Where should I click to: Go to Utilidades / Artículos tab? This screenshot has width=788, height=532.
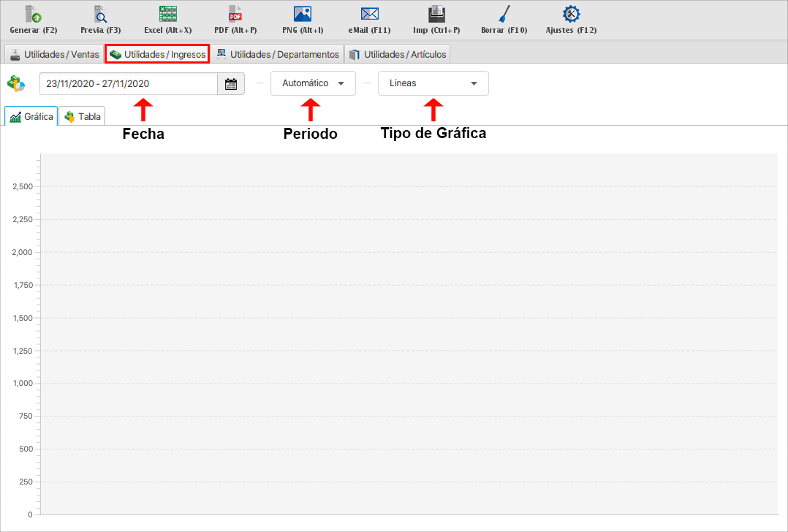397,54
